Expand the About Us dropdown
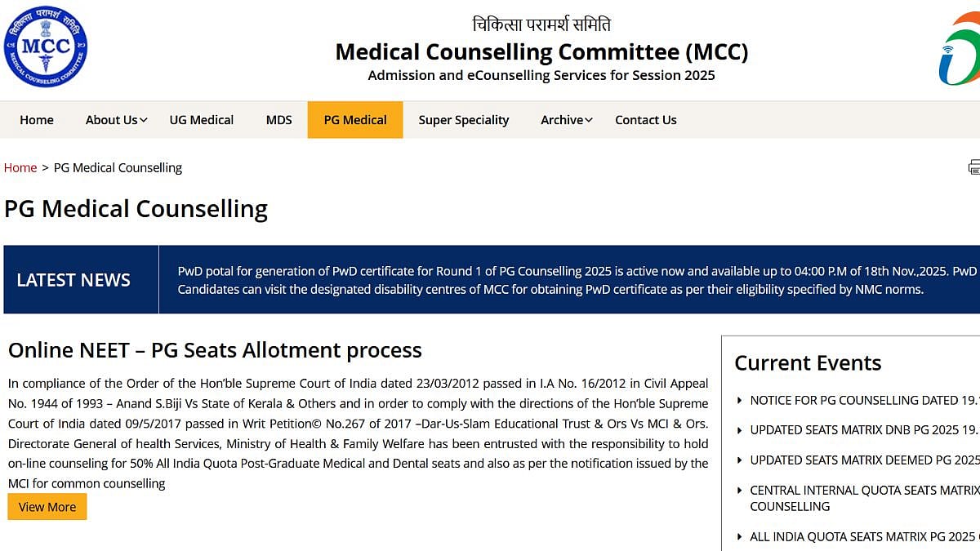This screenshot has height=551, width=980. click(x=112, y=119)
